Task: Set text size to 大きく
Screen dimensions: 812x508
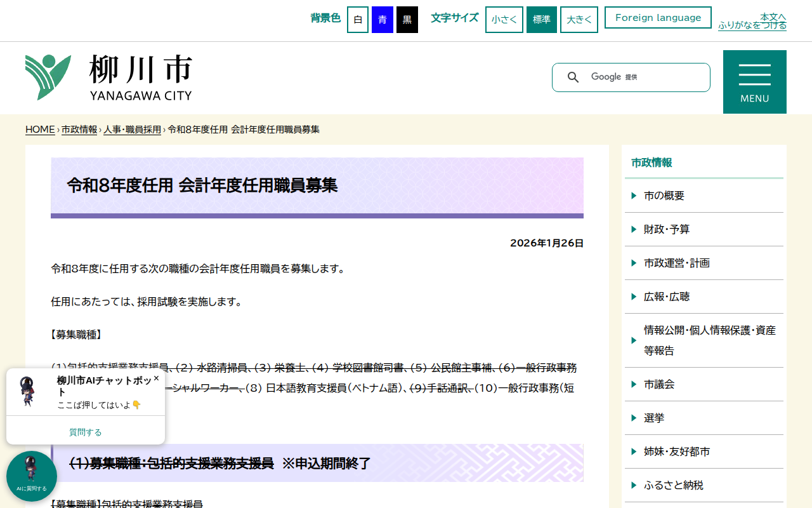Action: 579,19
